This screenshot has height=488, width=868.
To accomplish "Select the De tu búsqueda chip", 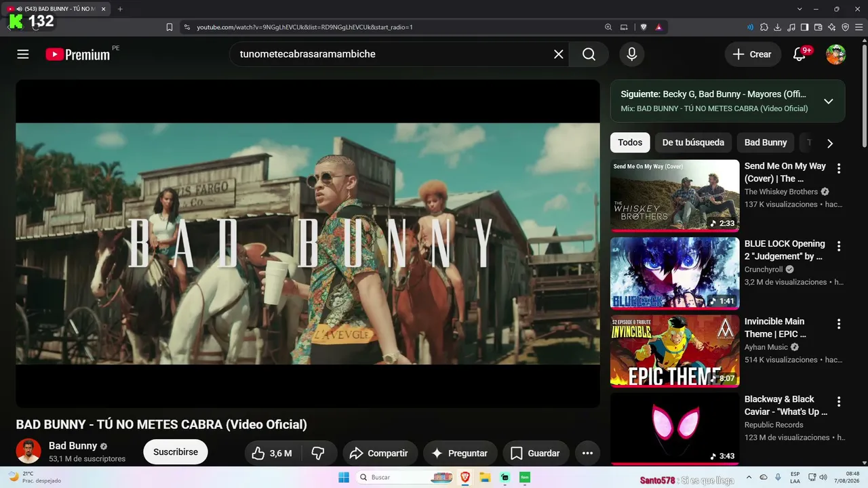I will click(x=693, y=142).
